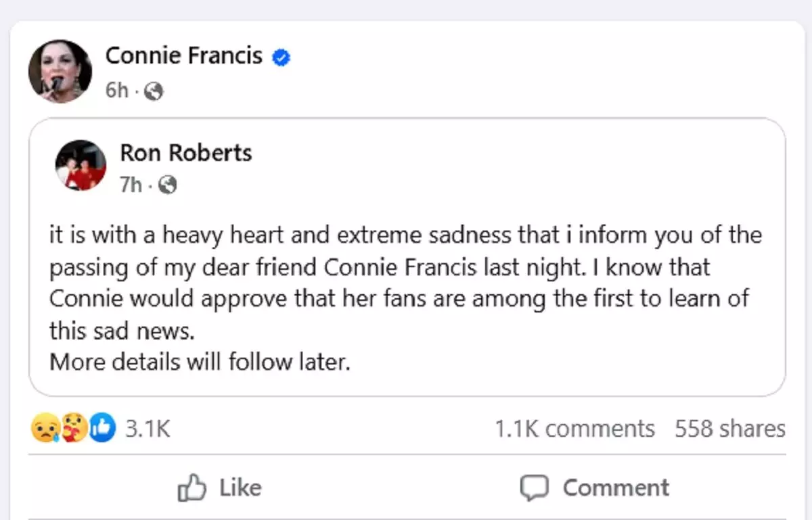View the 558 shares list
The image size is (812, 520).
click(729, 429)
